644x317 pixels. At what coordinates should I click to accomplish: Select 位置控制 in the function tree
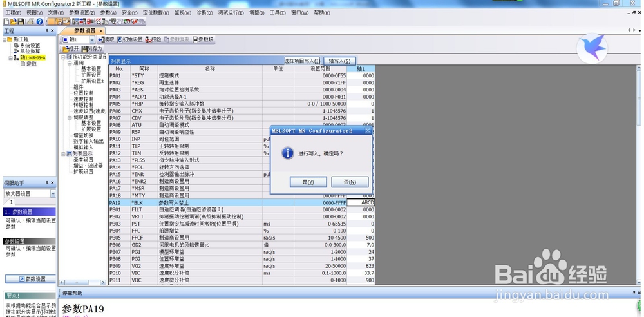[x=83, y=93]
